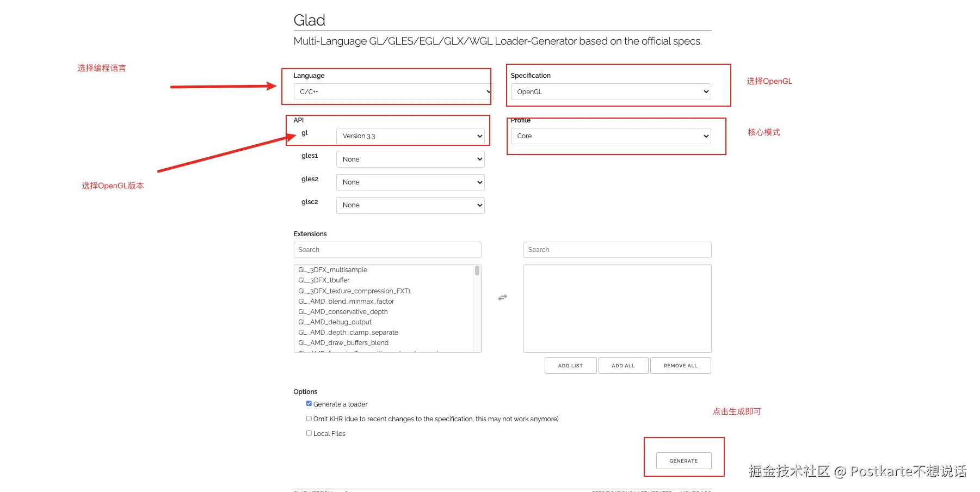Click the extensions list scrollbar thumb

click(x=477, y=270)
